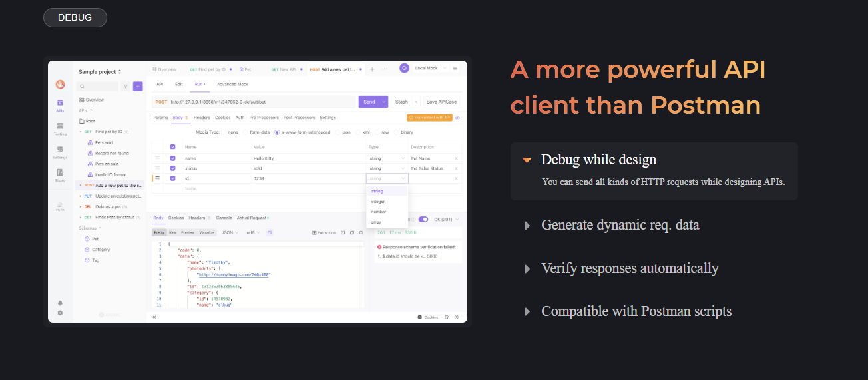Open the JSON format dropdown
This screenshot has height=380, width=868.
230,233
